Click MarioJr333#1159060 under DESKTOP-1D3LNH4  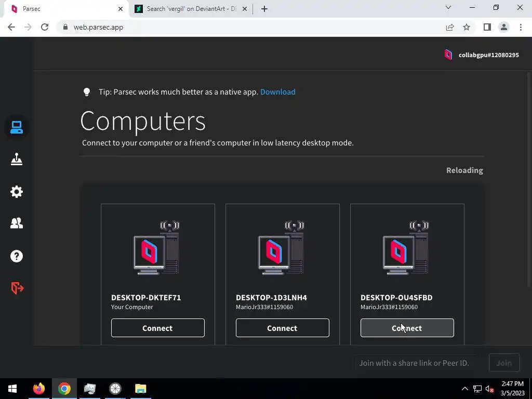coord(264,307)
